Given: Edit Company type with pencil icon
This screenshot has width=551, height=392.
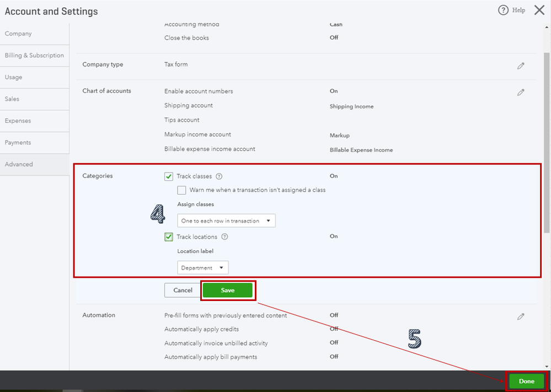Looking at the screenshot, I should click(x=521, y=66).
